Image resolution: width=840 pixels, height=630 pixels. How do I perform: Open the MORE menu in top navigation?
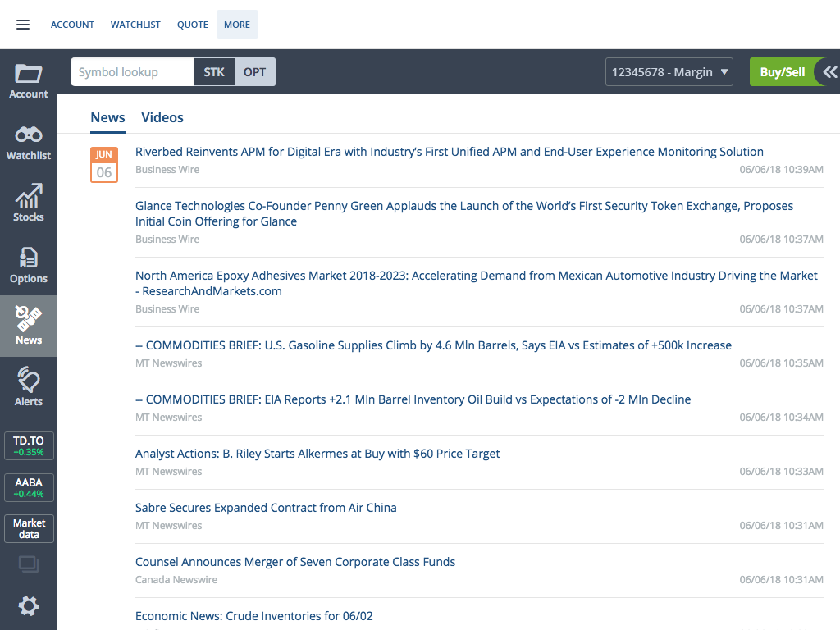(237, 25)
